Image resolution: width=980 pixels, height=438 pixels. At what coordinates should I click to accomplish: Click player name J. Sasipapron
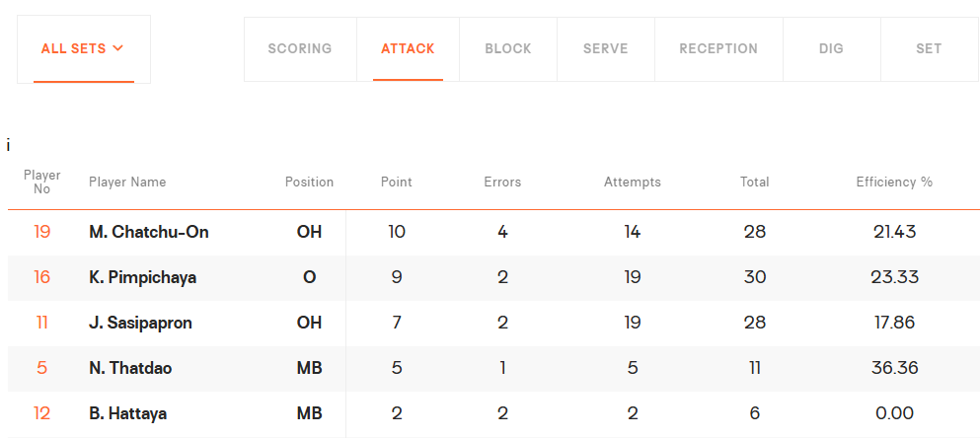click(140, 323)
